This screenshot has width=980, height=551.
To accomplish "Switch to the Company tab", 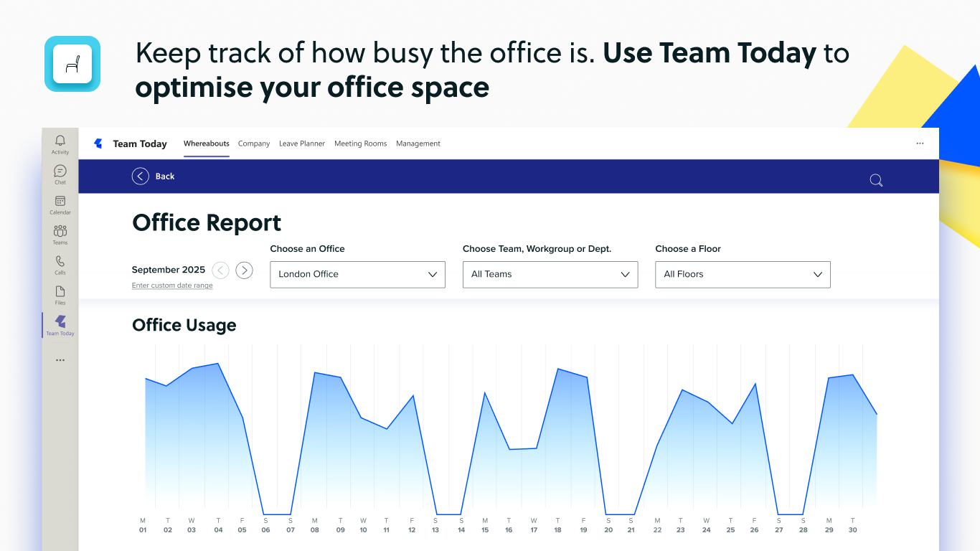I will pyautogui.click(x=254, y=143).
